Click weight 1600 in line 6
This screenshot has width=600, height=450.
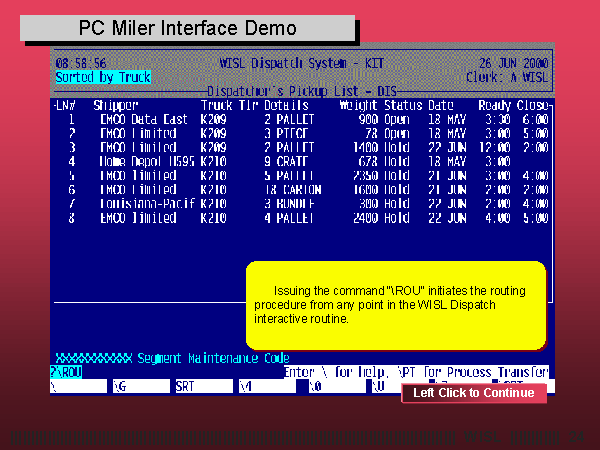pos(365,189)
